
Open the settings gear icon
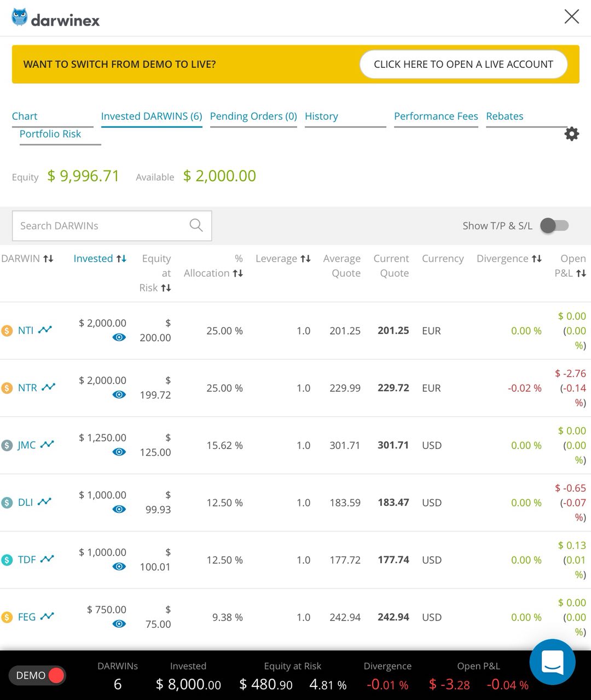[x=571, y=134]
